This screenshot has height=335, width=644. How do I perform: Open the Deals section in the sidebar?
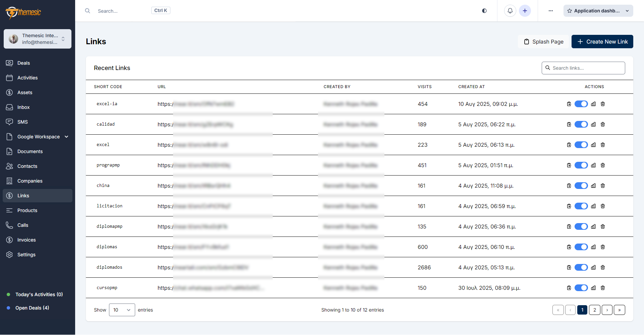click(x=23, y=63)
